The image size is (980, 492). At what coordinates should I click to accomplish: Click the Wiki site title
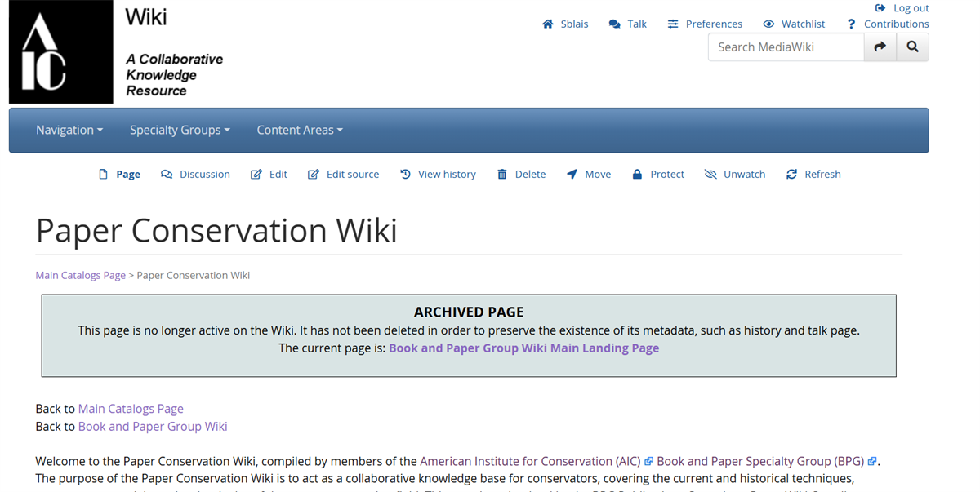coord(146,16)
